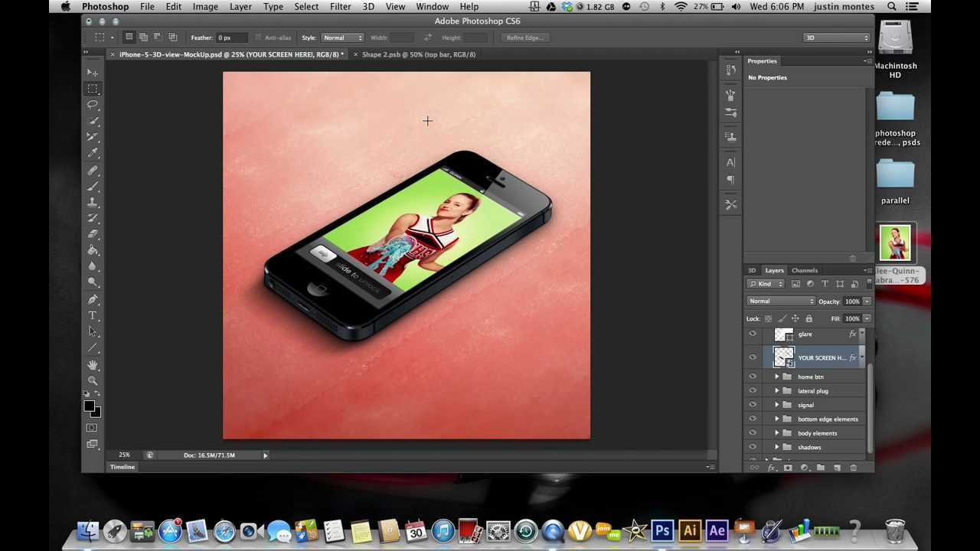The width and height of the screenshot is (980, 551).
Task: Select the Path Selection tool
Action: 93,331
